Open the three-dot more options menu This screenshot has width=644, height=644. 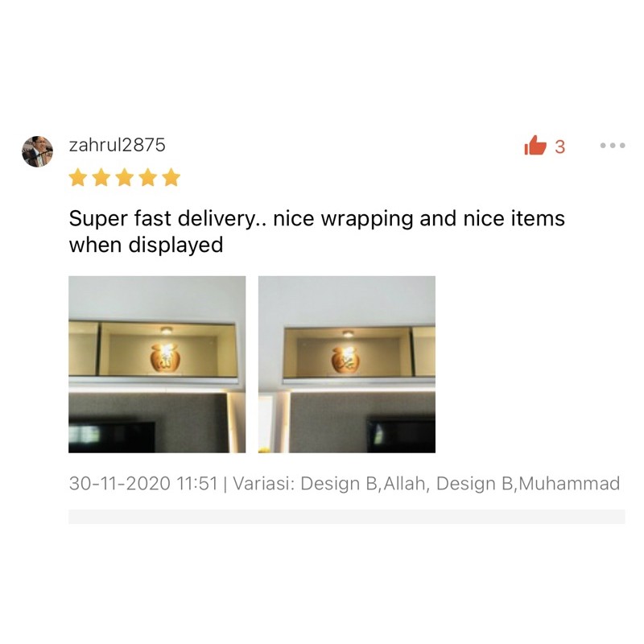coord(613,146)
